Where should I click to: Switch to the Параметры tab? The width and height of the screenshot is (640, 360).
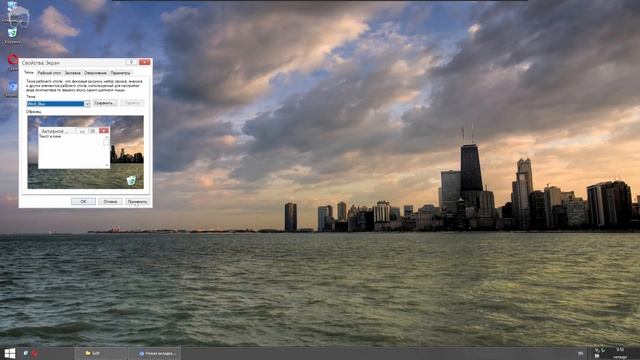pos(120,73)
